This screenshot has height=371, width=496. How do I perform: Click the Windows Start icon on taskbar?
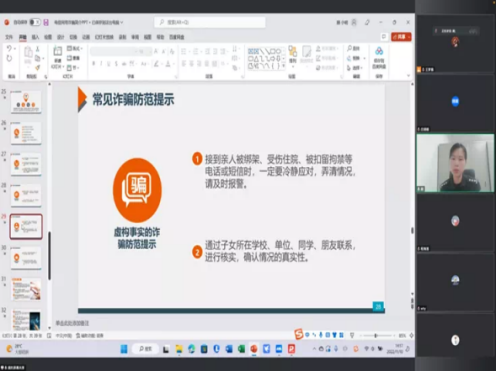[x=124, y=349]
